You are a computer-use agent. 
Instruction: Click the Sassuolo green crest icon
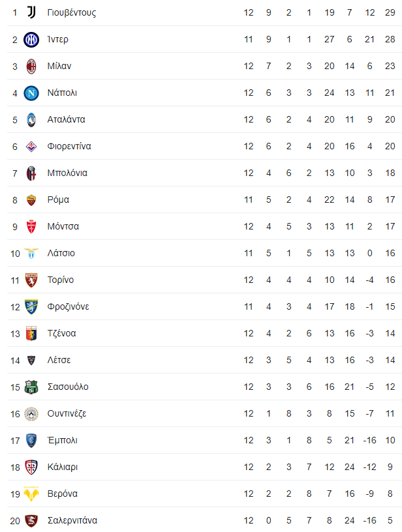coord(31,387)
